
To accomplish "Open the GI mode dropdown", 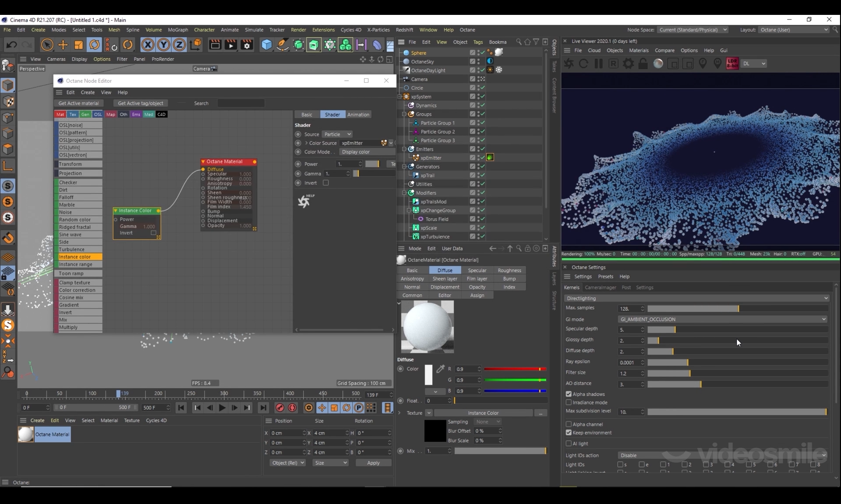I will 722,319.
